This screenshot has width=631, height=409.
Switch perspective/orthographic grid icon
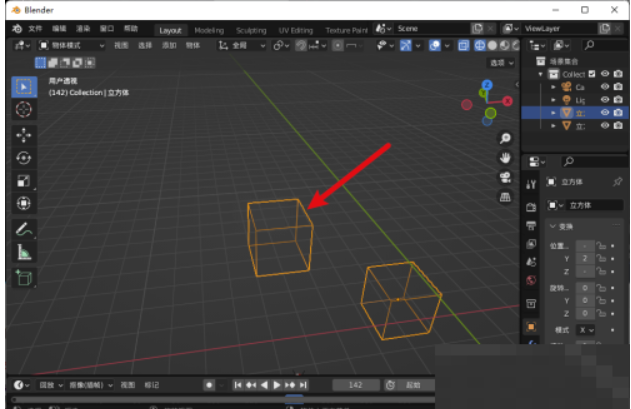(505, 197)
